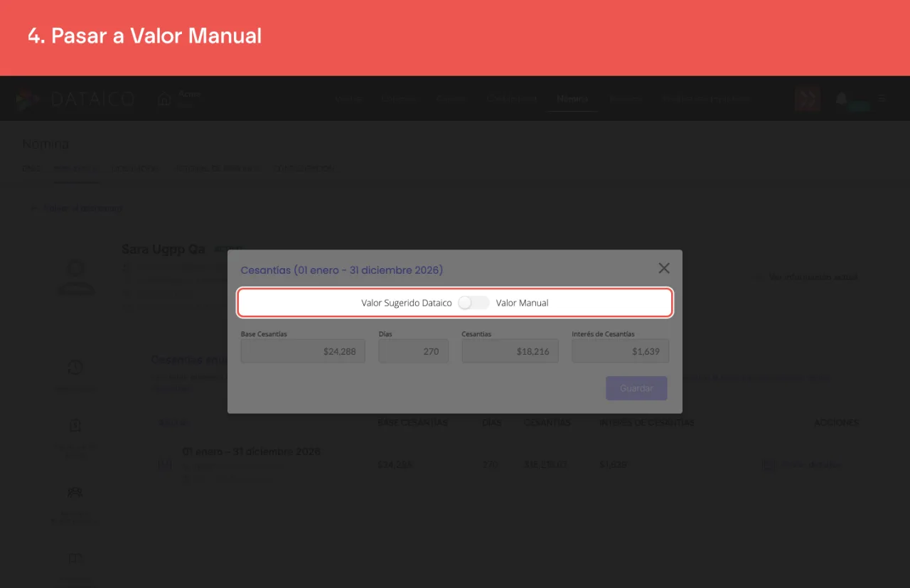
Task: Toggle the Valor Manual switch
Action: [473, 303]
